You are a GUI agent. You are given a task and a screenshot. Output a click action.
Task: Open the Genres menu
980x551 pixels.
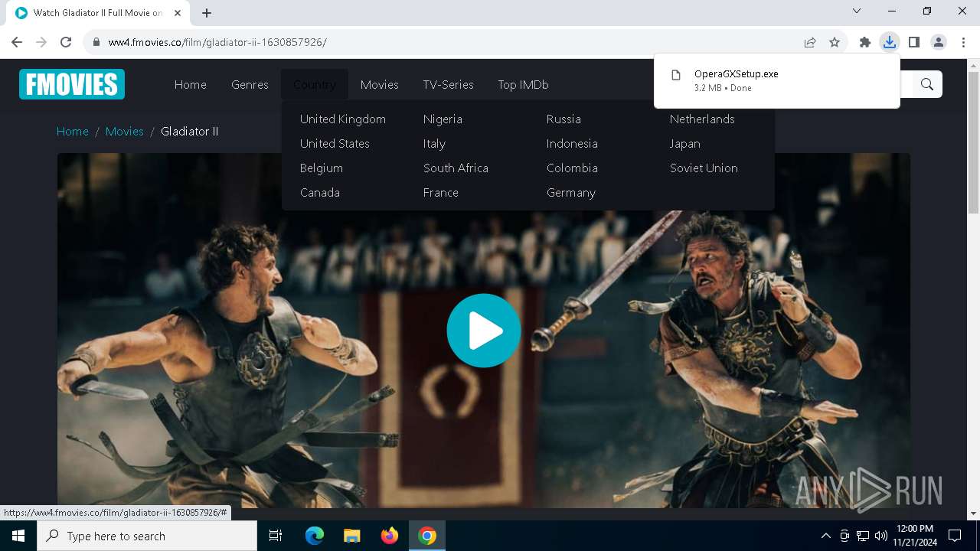point(250,84)
